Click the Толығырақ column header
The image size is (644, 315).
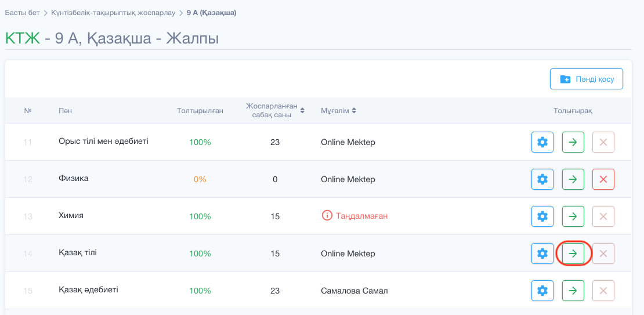point(573,110)
